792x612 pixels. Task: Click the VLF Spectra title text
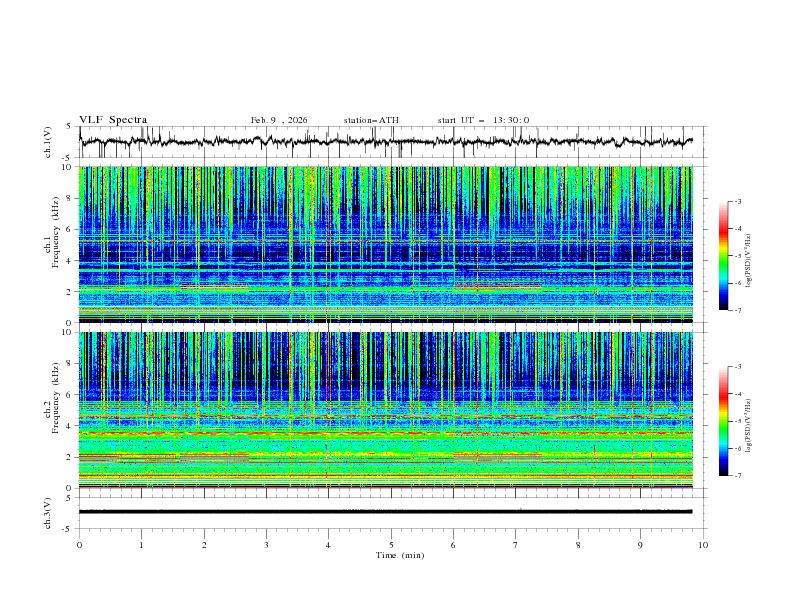click(x=113, y=119)
